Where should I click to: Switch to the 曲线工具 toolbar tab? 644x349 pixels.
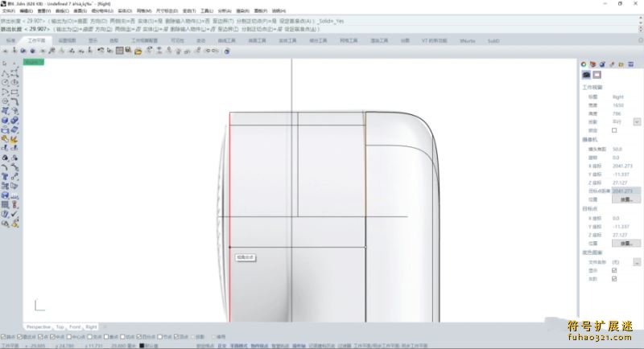tap(227, 40)
